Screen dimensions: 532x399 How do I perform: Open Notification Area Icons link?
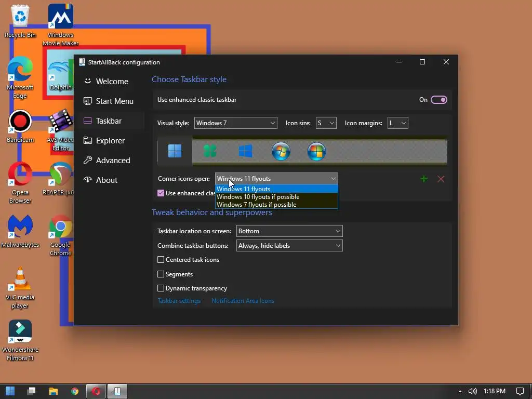point(243,301)
